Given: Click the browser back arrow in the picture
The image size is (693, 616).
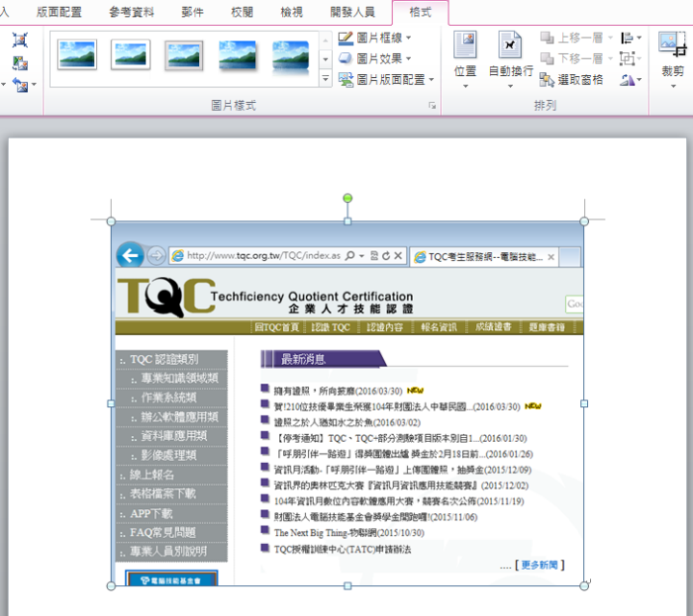Looking at the screenshot, I should coord(130,255).
